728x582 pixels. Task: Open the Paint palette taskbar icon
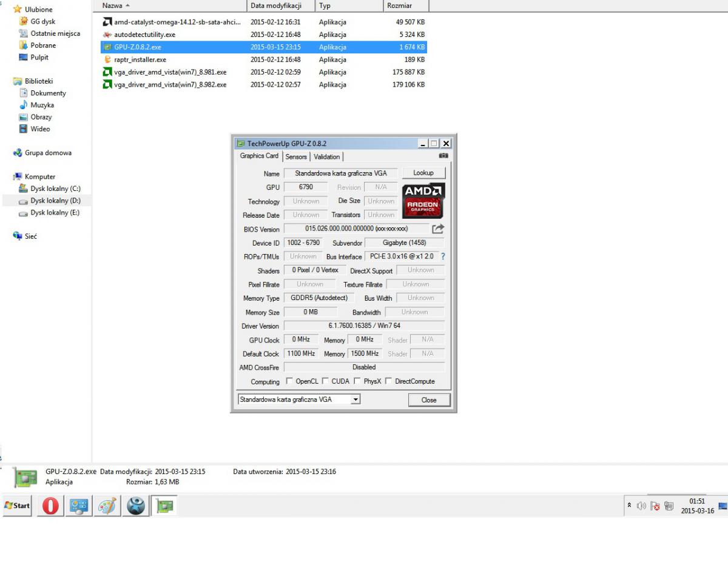[x=107, y=506]
